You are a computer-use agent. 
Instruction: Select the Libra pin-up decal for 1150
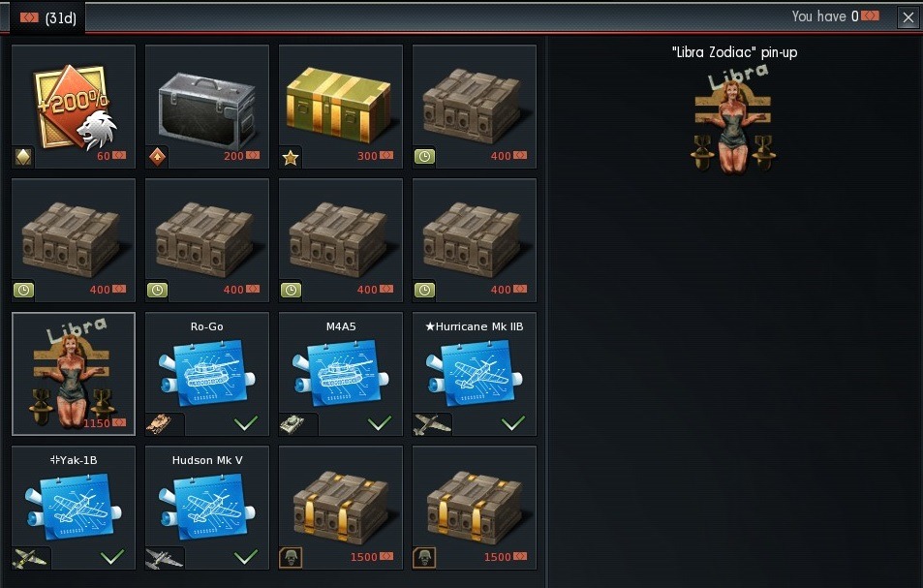[x=74, y=374]
